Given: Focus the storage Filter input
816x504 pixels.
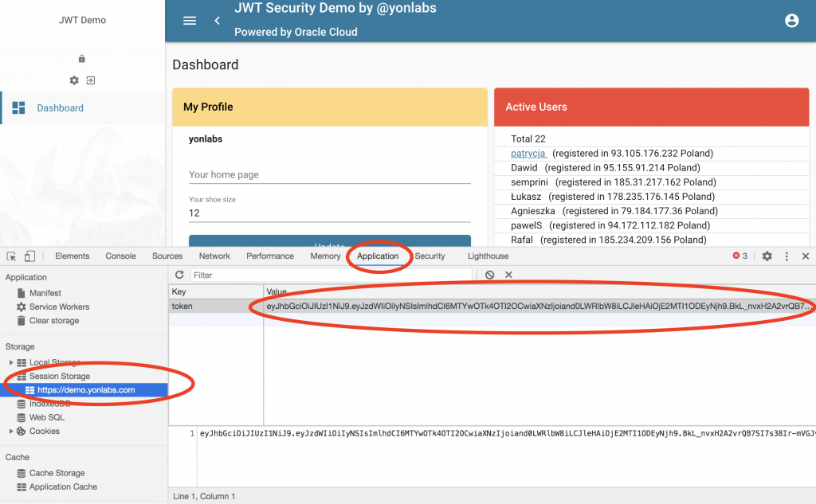Looking at the screenshot, I should coord(331,275).
